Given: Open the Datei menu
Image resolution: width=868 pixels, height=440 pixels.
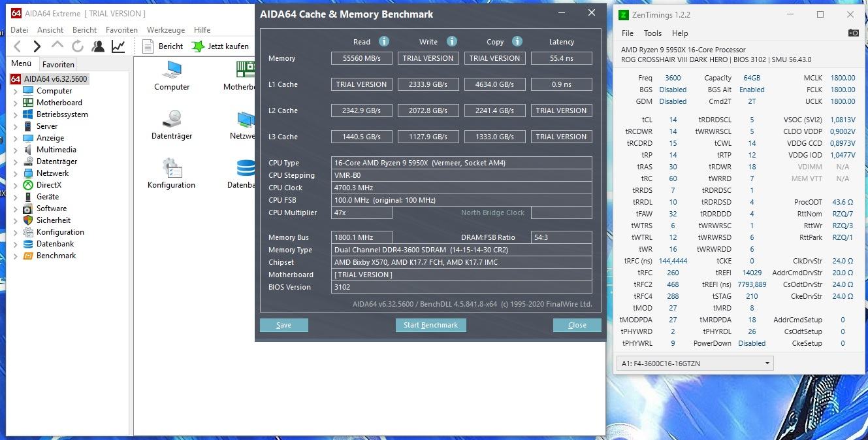Looking at the screenshot, I should (19, 29).
